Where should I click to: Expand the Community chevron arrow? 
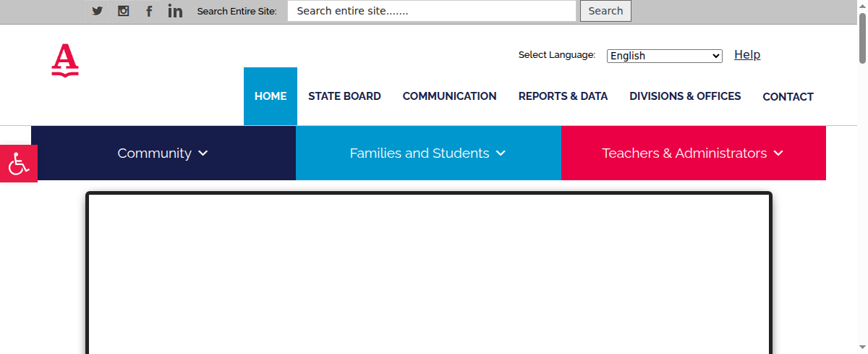203,153
